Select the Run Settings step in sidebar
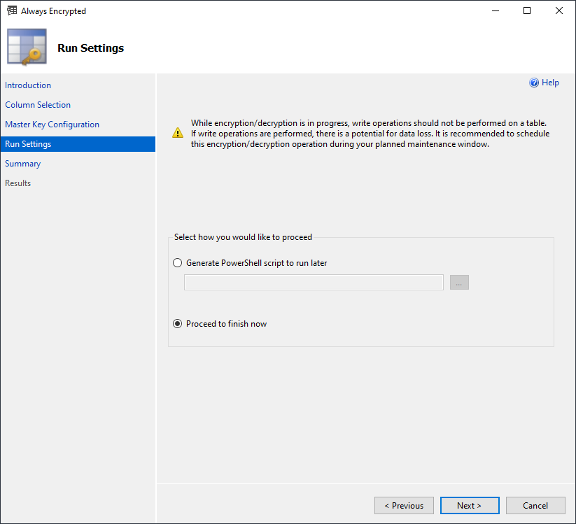The width and height of the screenshot is (576, 524). 78,144
